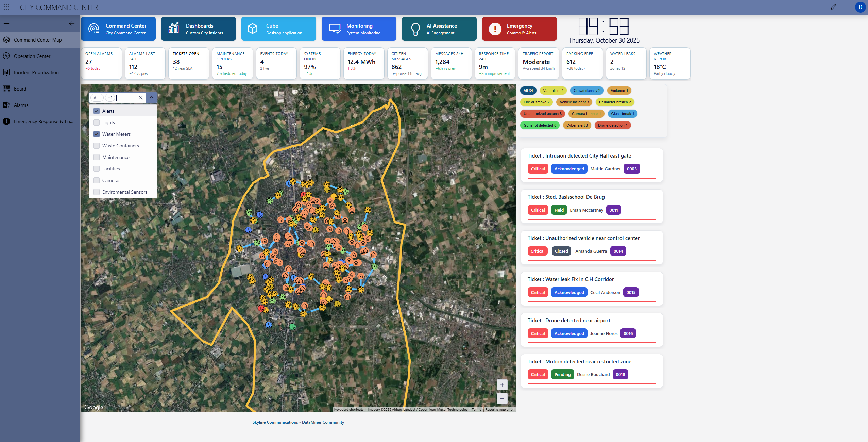
Task: Open the AI Assistance lightbulb tile
Action: click(x=439, y=29)
